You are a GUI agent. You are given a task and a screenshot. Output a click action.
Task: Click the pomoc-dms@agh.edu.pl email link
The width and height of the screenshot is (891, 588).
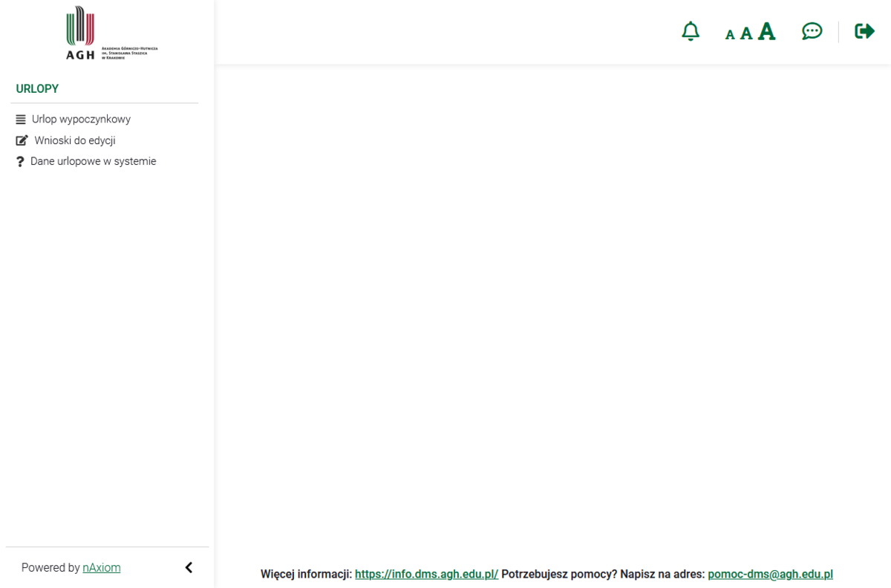coord(770,574)
